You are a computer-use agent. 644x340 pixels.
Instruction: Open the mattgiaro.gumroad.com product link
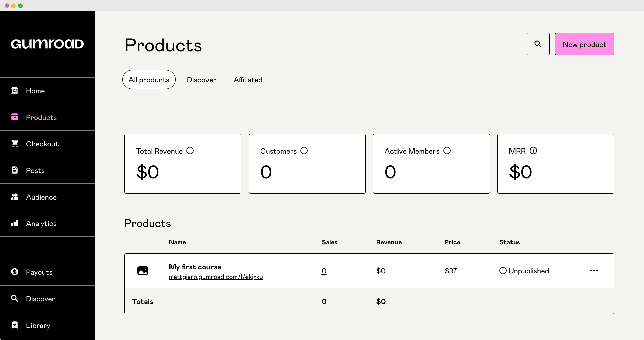[x=216, y=277]
